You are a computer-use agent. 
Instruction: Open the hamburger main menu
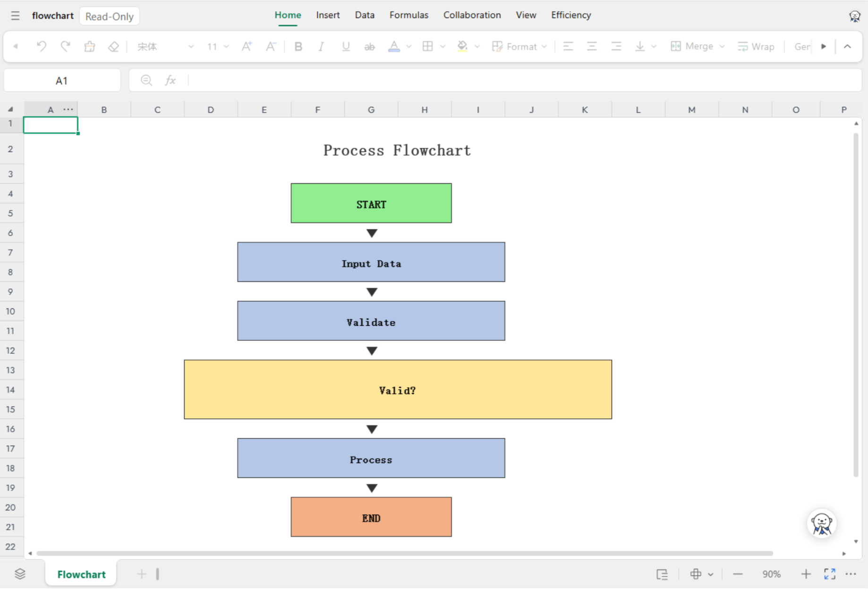click(15, 16)
